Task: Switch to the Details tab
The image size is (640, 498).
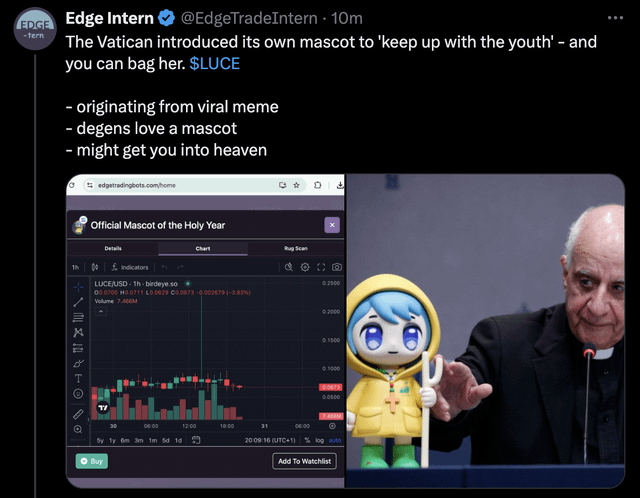Action: (113, 248)
